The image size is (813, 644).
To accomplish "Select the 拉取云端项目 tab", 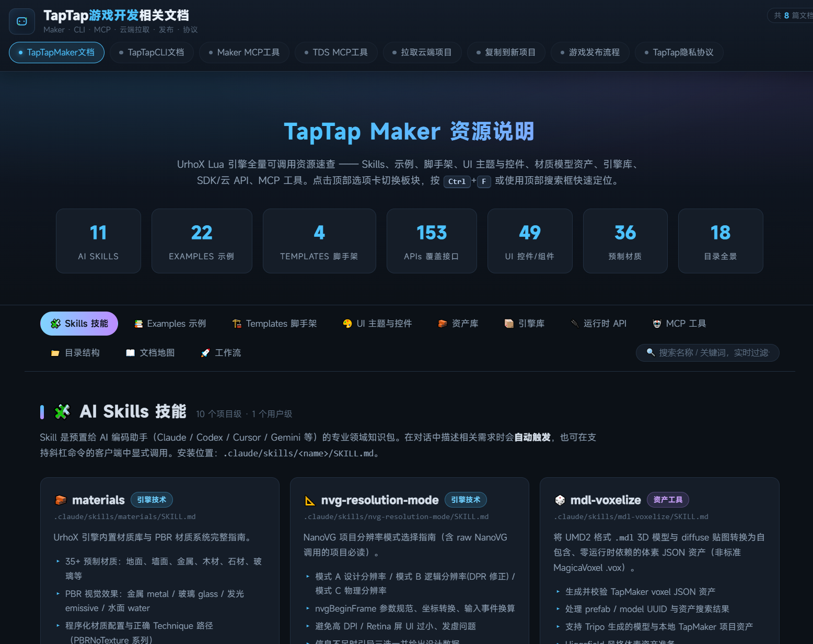I will (x=422, y=52).
